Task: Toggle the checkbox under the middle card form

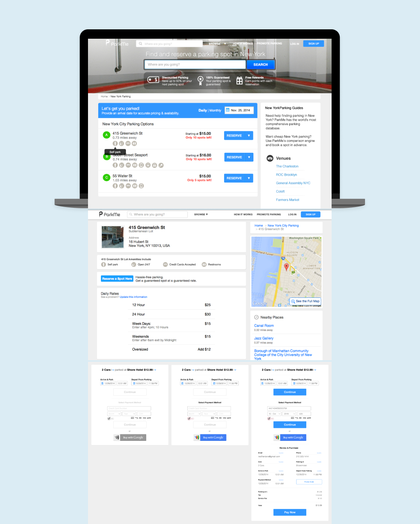Action: tap(189, 418)
